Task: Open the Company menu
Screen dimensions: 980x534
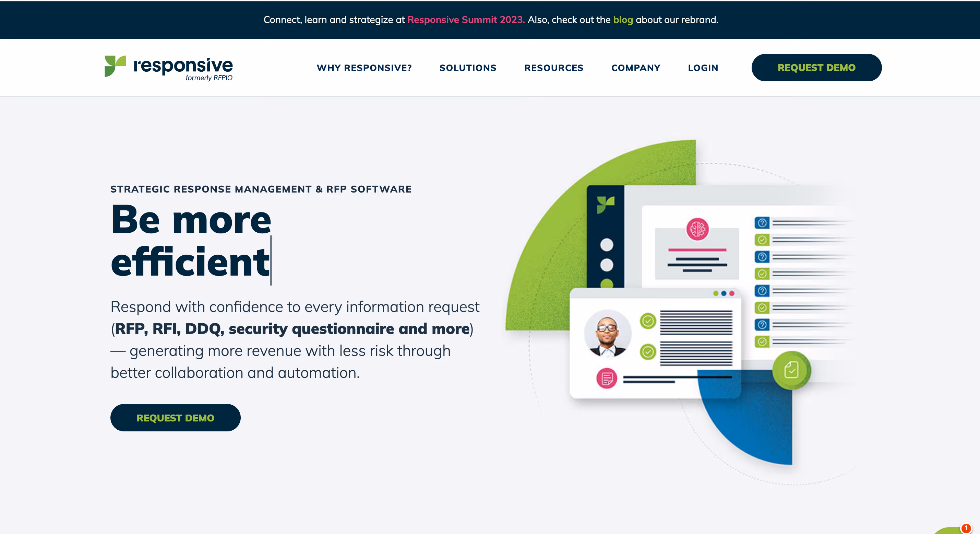Action: 636,68
